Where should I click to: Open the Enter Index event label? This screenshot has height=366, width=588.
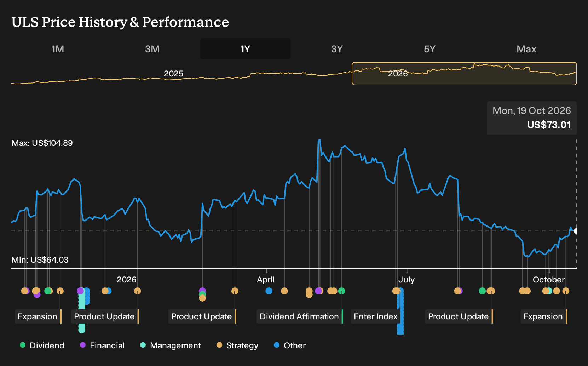pos(376,316)
